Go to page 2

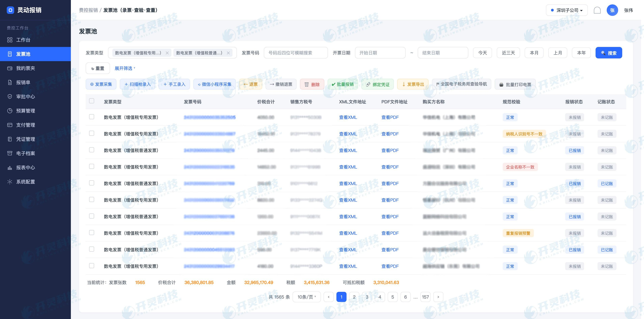[x=354, y=297]
